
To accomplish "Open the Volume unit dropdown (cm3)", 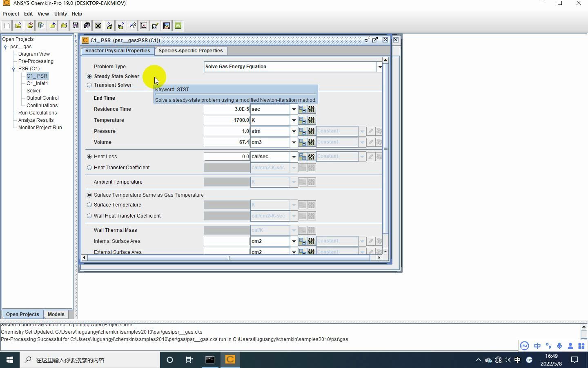I will click(x=294, y=142).
